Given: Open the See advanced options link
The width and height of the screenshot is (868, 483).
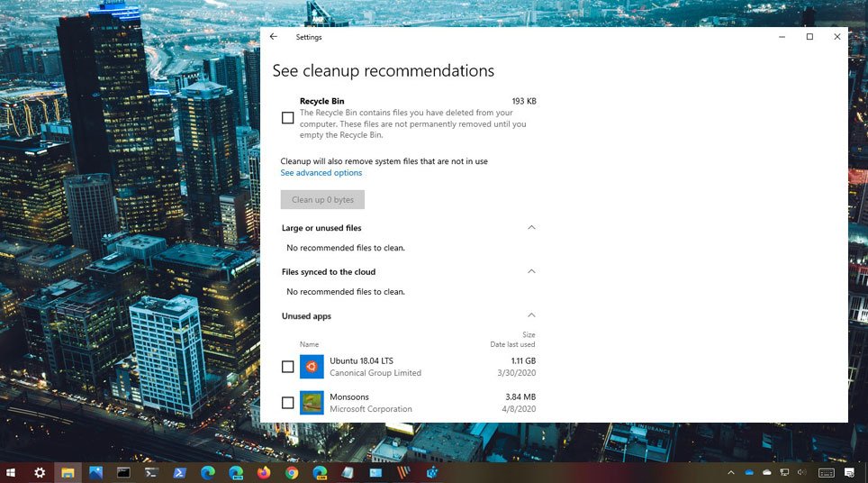Looking at the screenshot, I should pyautogui.click(x=321, y=173).
